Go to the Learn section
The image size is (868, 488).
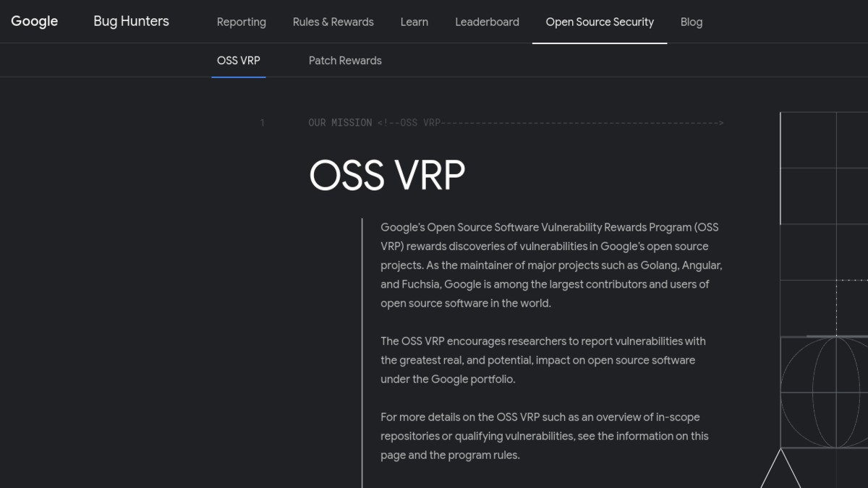(x=414, y=22)
